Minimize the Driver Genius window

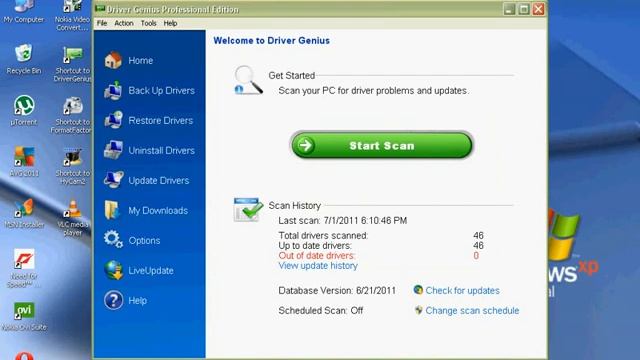[509, 9]
